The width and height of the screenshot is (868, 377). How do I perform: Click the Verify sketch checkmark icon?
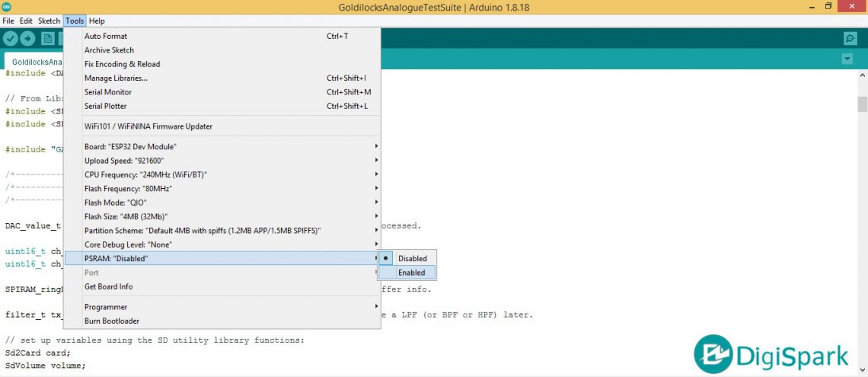click(11, 39)
